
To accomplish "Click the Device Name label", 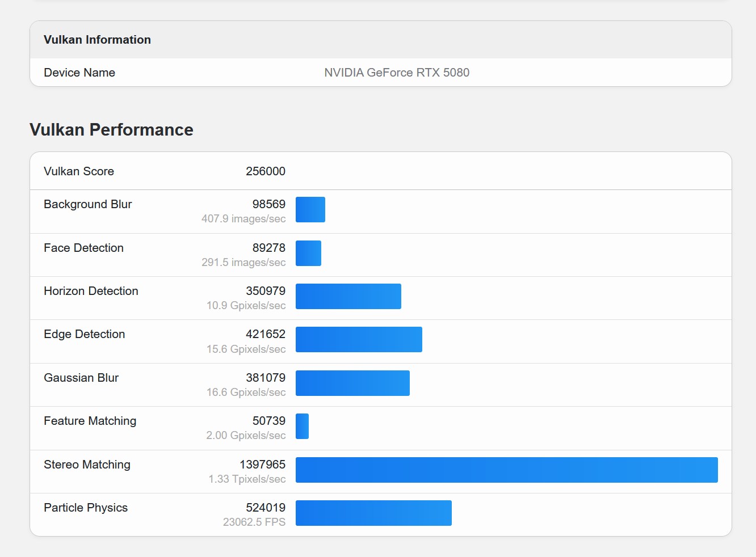I will (79, 73).
